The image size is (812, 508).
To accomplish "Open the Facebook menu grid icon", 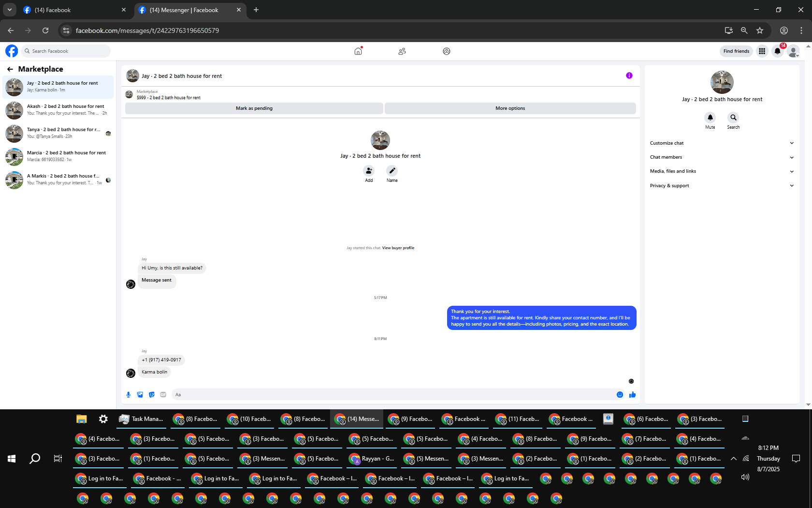I will click(x=762, y=51).
